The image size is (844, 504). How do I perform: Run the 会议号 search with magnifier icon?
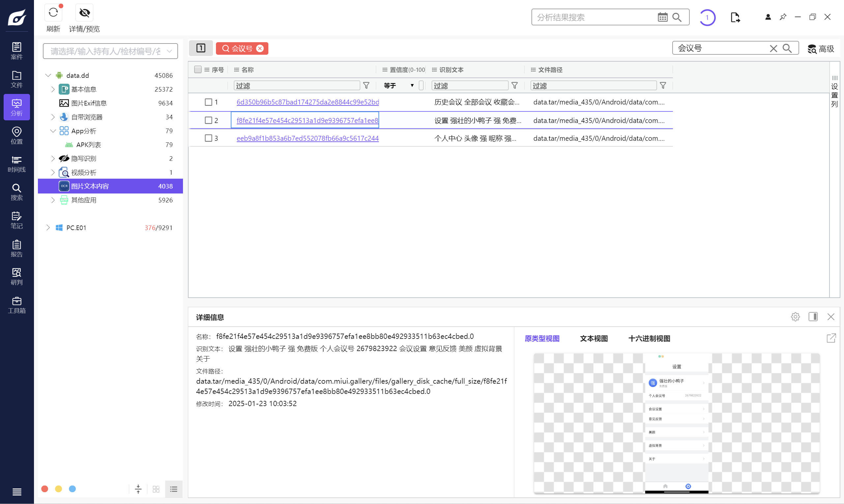pyautogui.click(x=787, y=48)
